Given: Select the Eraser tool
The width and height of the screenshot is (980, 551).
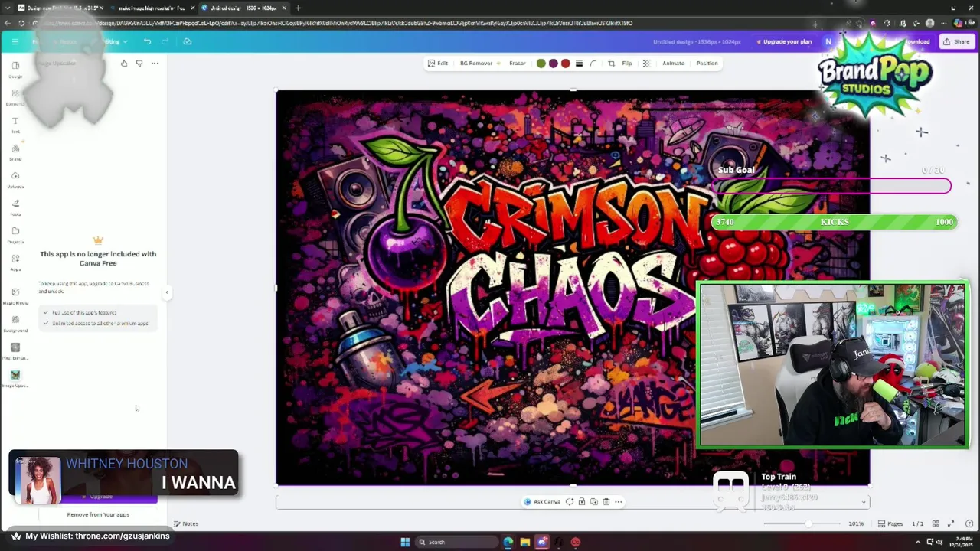Looking at the screenshot, I should tap(518, 64).
